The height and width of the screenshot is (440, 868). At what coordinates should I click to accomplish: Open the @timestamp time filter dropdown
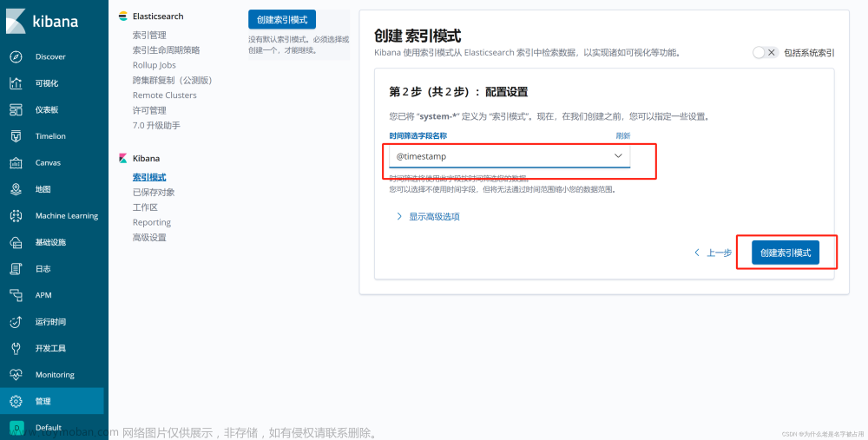coord(510,156)
